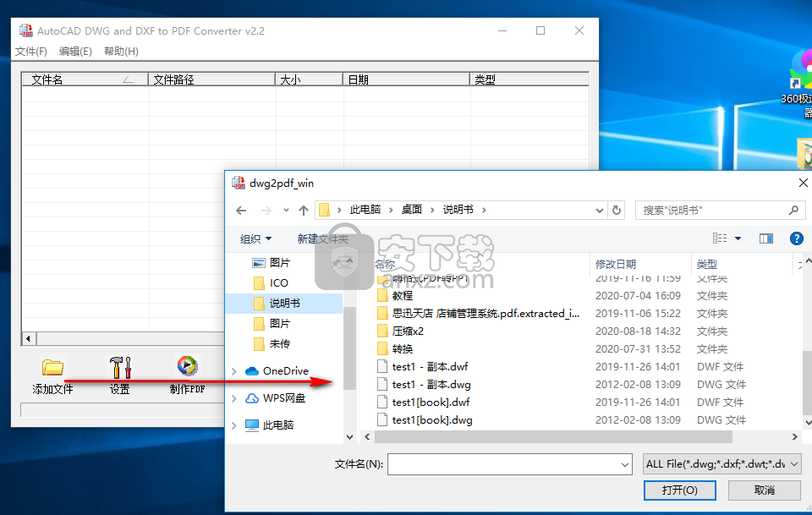Open the file name combo box dropdown
Viewport: 812px width, 515px height.
pyautogui.click(x=625, y=464)
